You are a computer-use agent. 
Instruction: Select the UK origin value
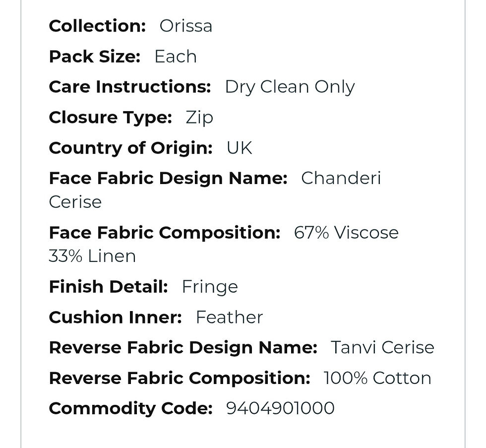tap(239, 148)
